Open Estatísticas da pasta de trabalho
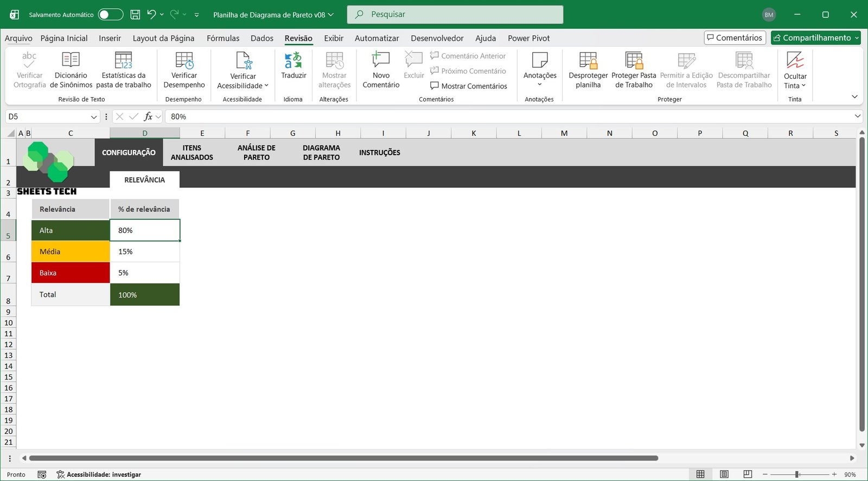Screen dimensions: 868x481 124,69
